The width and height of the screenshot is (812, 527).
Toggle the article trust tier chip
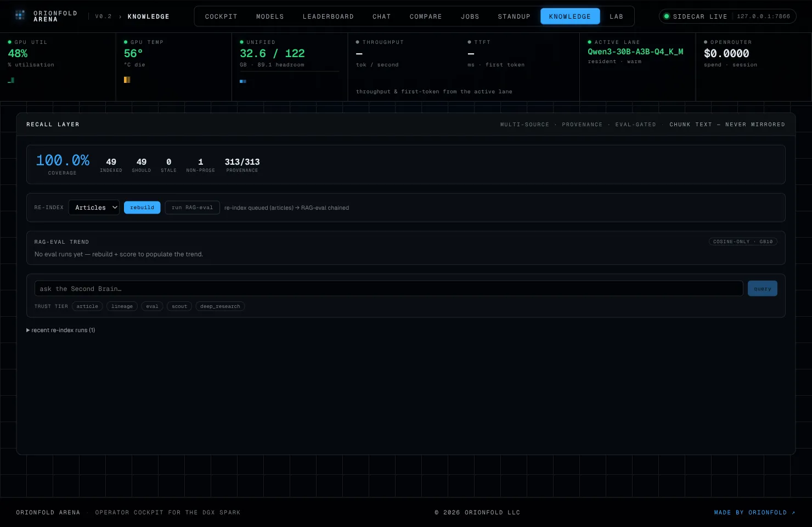tap(87, 306)
